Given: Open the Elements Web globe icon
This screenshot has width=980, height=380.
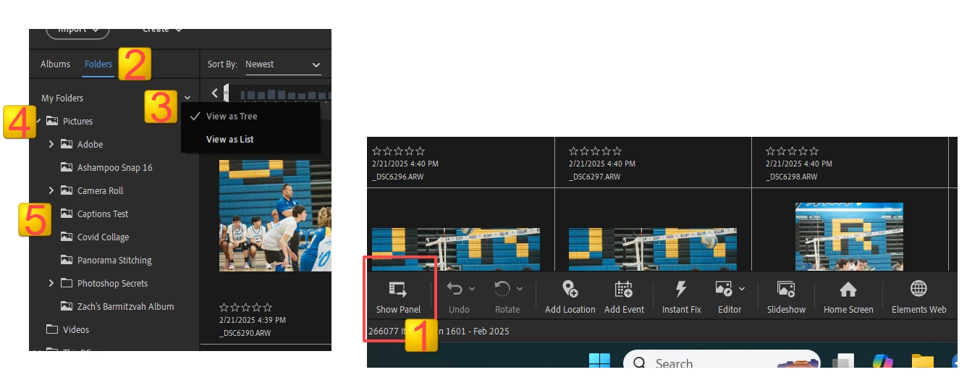Looking at the screenshot, I should click(918, 289).
